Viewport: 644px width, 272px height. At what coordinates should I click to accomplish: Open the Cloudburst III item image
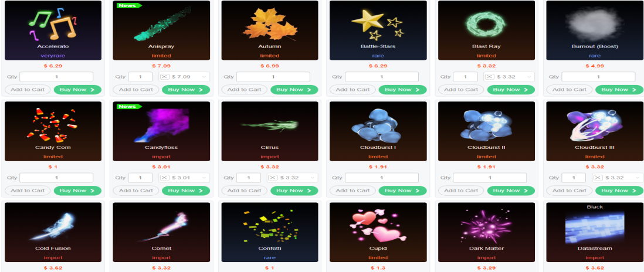[595, 131]
